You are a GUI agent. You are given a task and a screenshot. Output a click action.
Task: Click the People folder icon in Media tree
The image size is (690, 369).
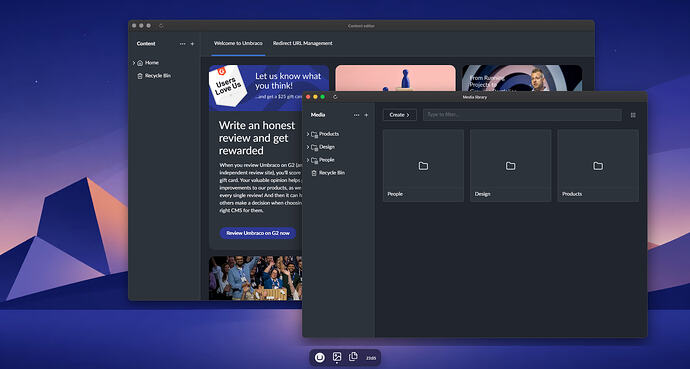pyautogui.click(x=314, y=160)
